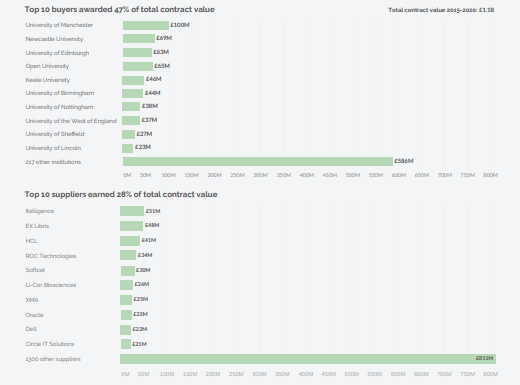This screenshot has width=520, height=385.
Task: Click the 1300 other suppliers bar
Action: point(308,359)
